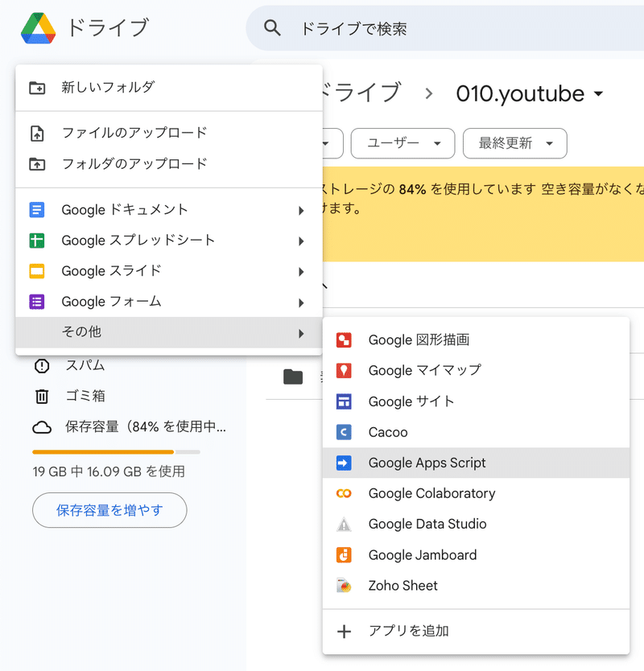644x671 pixels.
Task: Click the Google Slides yellow icon
Action: [x=37, y=271]
